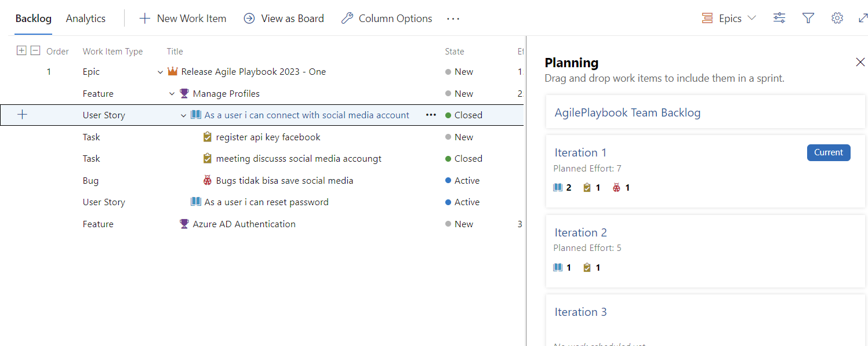Expand all backlog rows with plus box
The width and height of the screenshot is (868, 346).
21,50
